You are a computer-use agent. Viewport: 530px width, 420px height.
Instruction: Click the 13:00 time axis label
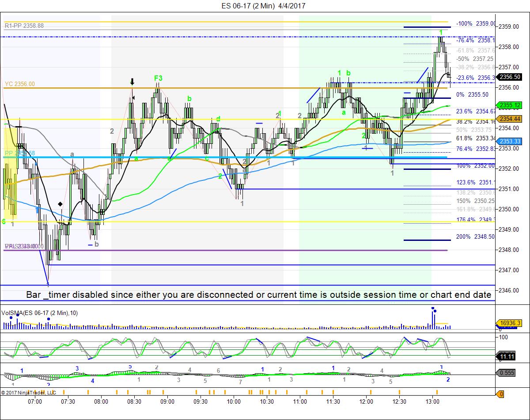pos(432,401)
